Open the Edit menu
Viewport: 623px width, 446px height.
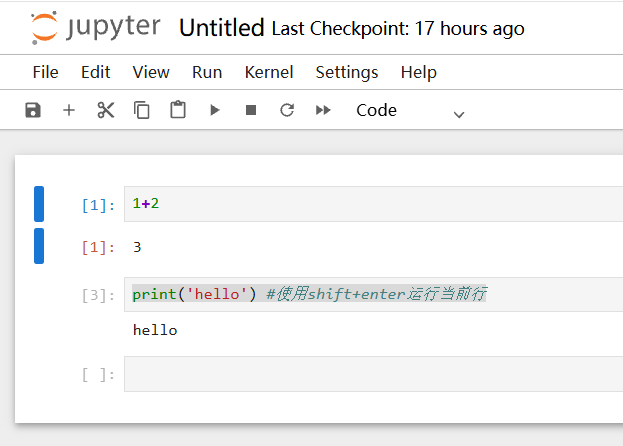95,72
